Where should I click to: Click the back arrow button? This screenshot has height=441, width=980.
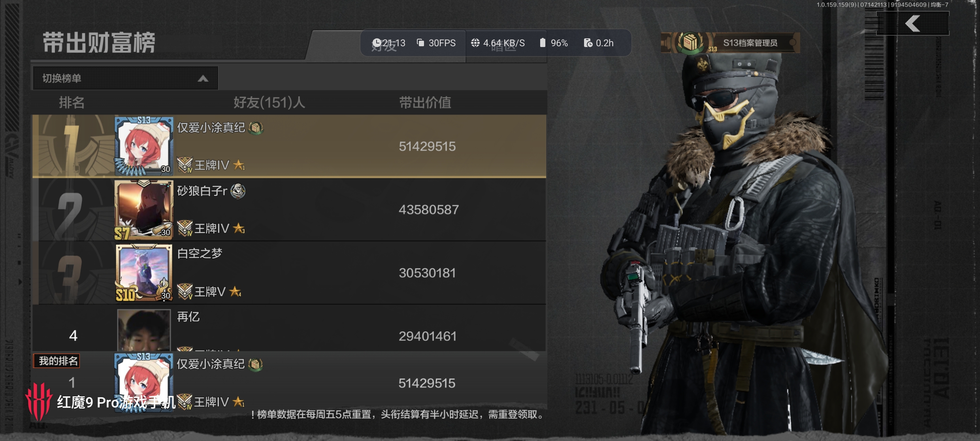point(913,24)
